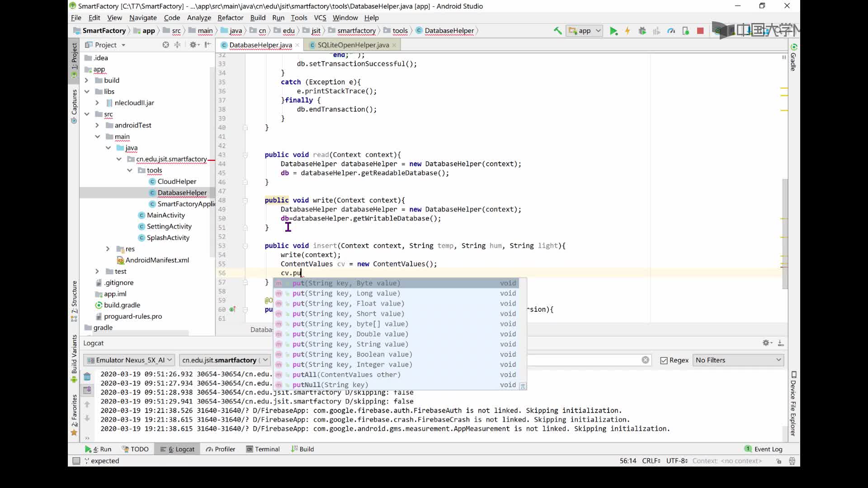
Task: Clear logcat with the trash icon
Action: click(x=87, y=376)
